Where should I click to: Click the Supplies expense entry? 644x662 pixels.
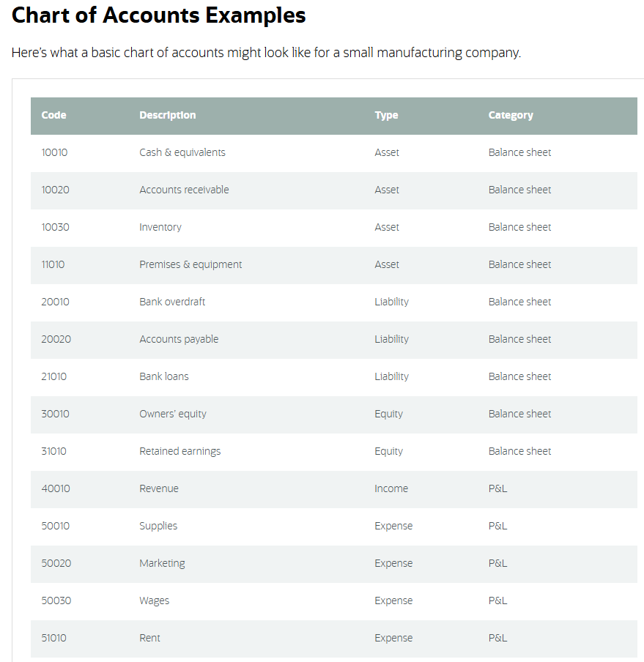point(158,526)
